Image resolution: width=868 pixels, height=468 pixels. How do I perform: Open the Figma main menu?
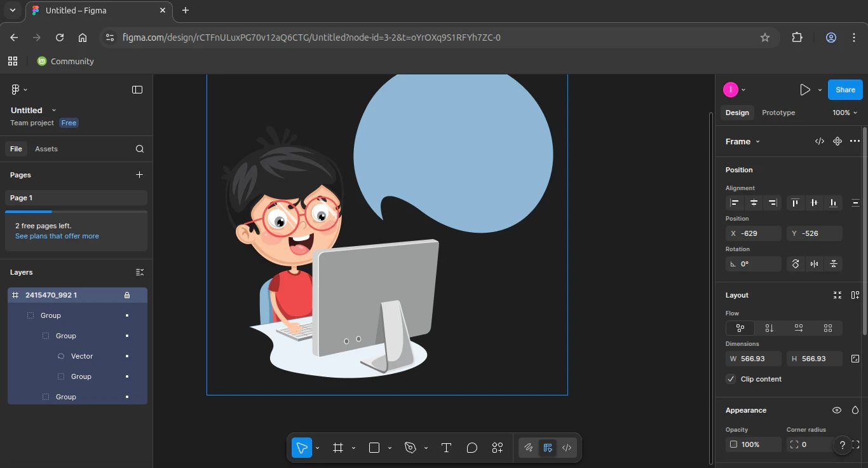[20, 90]
